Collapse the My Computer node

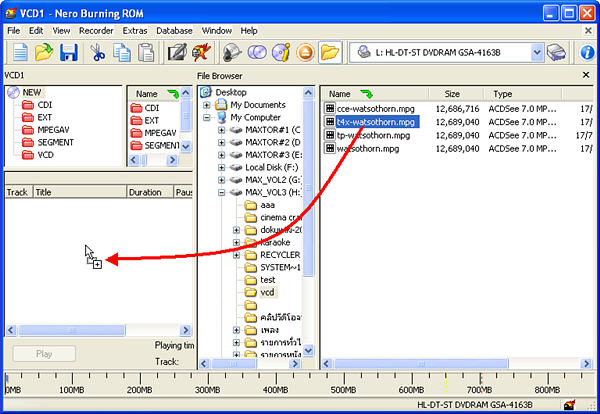[x=207, y=117]
